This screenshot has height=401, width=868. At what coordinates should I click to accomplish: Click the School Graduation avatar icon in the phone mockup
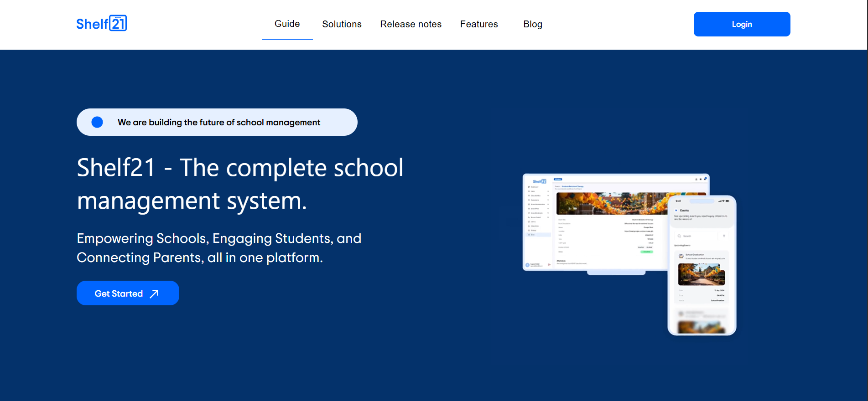click(681, 256)
